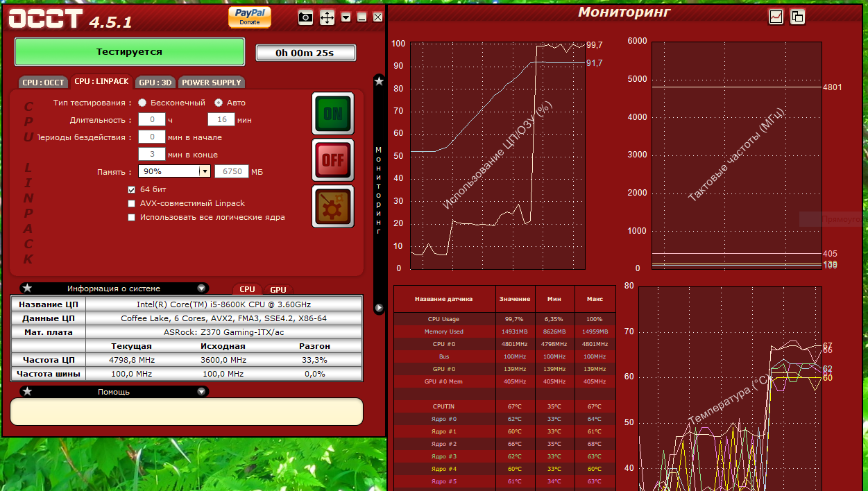This screenshot has width=868, height=491.
Task: Click the PayPal Donate button
Action: click(x=249, y=17)
